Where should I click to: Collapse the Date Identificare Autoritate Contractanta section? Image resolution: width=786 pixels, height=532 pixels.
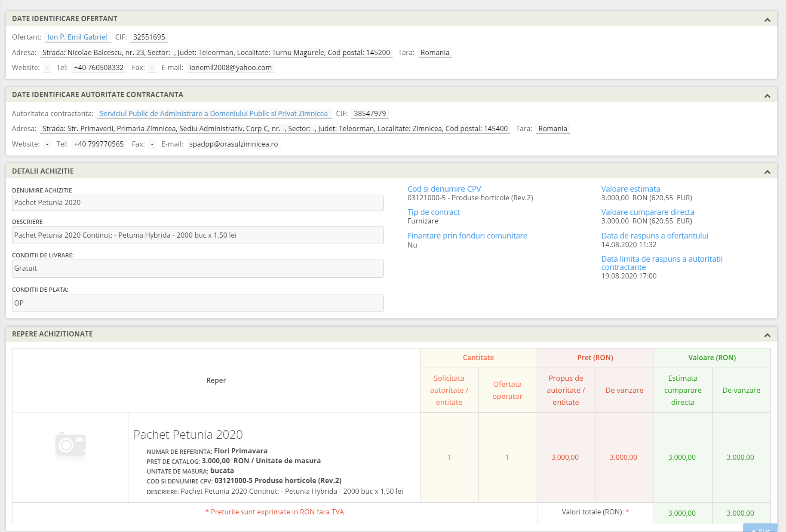[767, 95]
